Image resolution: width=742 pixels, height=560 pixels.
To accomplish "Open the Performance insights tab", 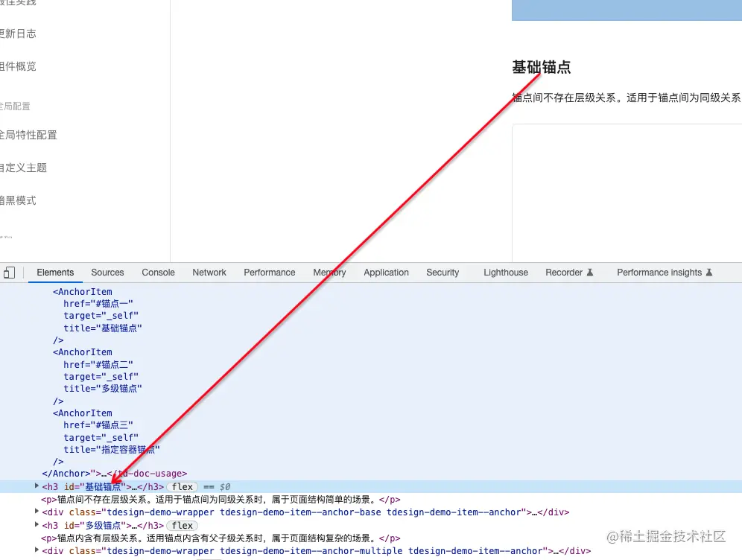I will pos(665,273).
